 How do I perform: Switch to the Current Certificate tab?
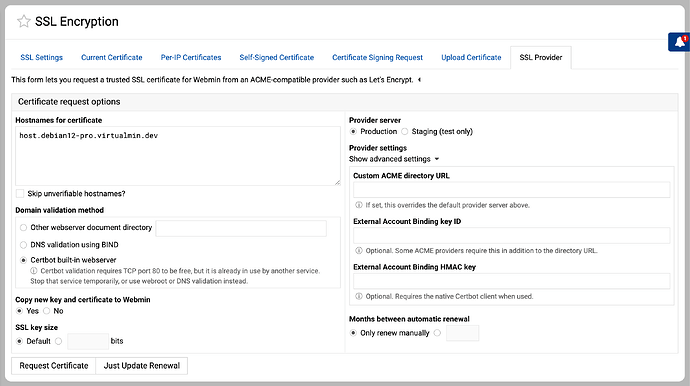pos(112,57)
